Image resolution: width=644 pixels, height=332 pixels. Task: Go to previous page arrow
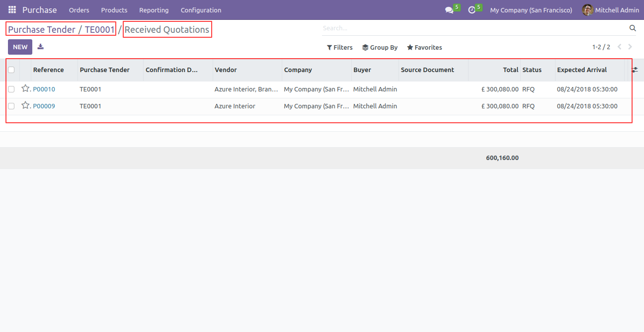[x=619, y=47]
